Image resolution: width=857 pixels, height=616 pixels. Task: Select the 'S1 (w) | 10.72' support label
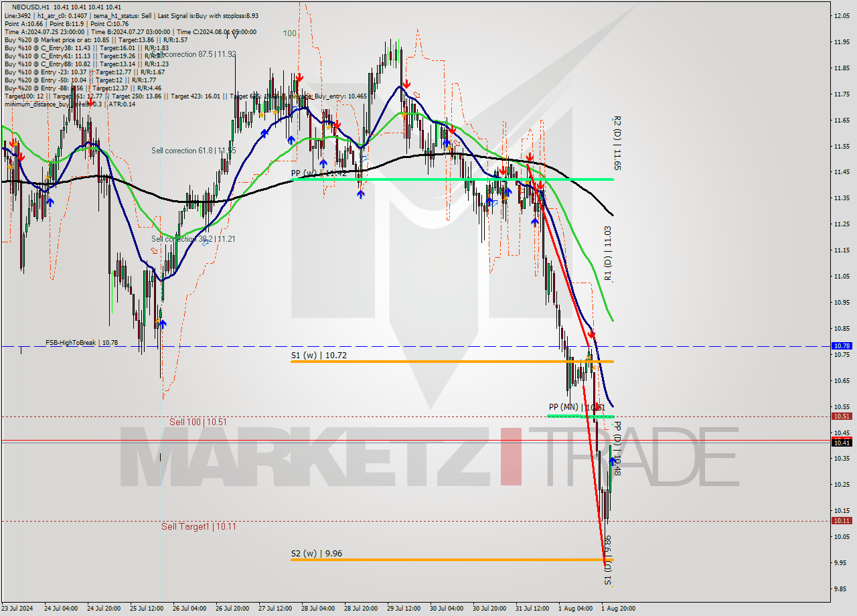(x=319, y=355)
